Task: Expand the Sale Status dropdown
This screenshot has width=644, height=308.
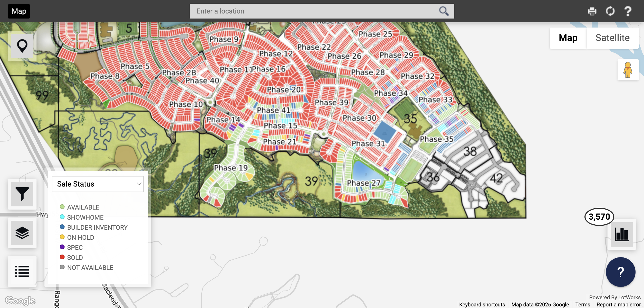Action: coord(98,184)
